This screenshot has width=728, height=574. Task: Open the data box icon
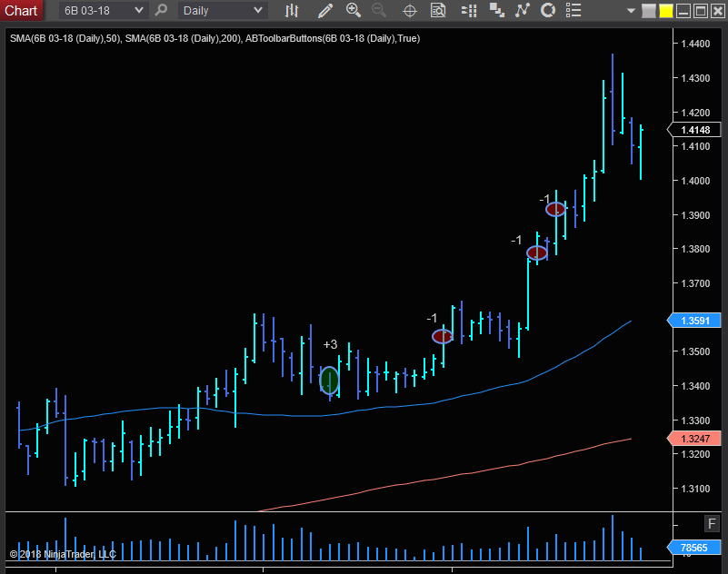pyautogui.click(x=438, y=10)
